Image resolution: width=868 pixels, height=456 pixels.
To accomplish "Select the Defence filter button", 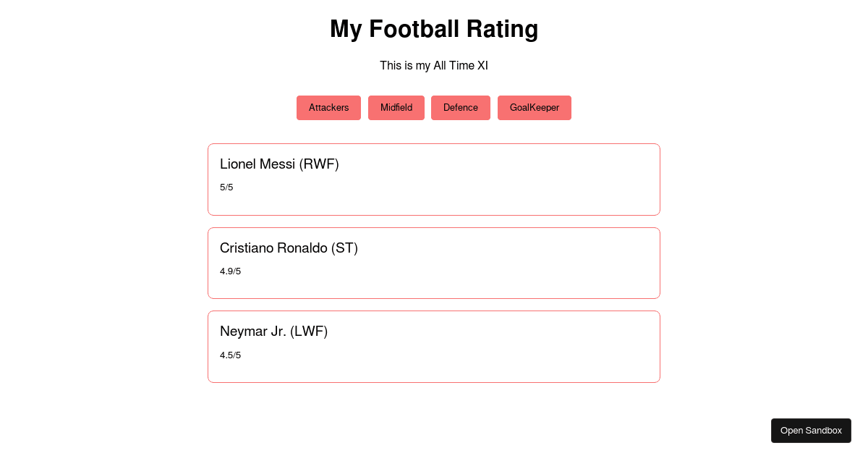I will click(460, 107).
